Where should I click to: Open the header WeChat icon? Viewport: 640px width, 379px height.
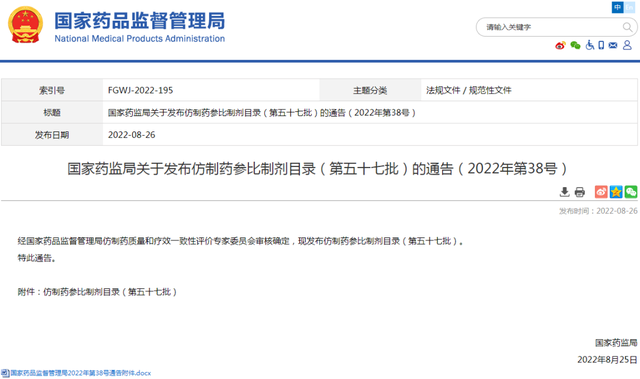575,45
